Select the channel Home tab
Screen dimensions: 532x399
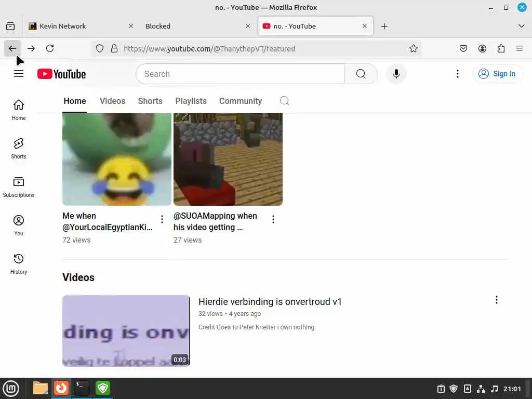tap(75, 101)
